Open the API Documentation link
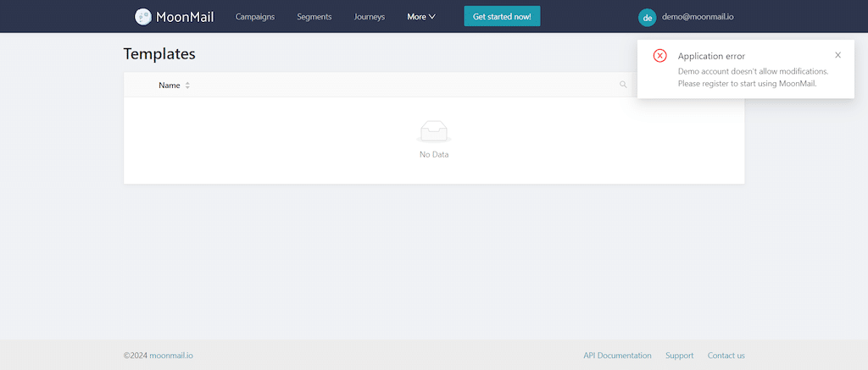This screenshot has height=370, width=868. [x=617, y=356]
